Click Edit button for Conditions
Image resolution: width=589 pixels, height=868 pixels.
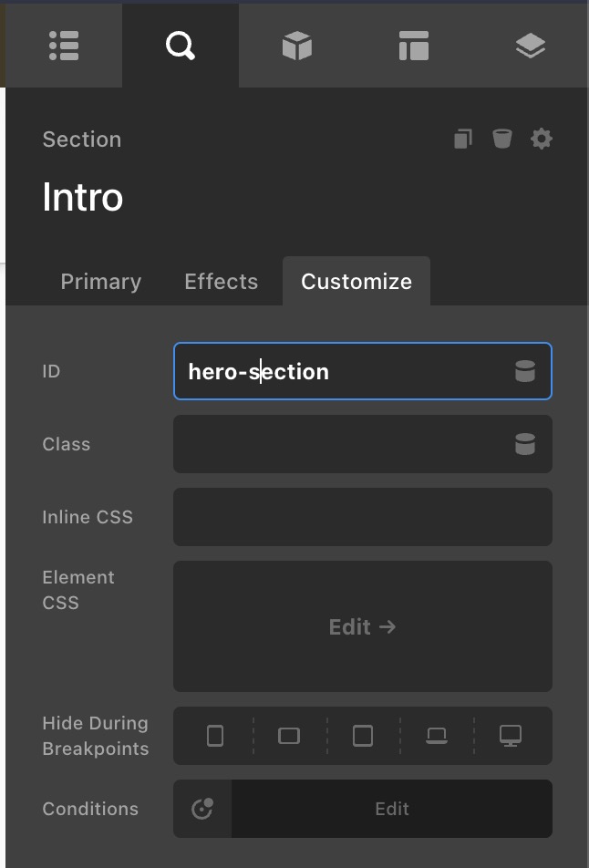[x=392, y=809]
